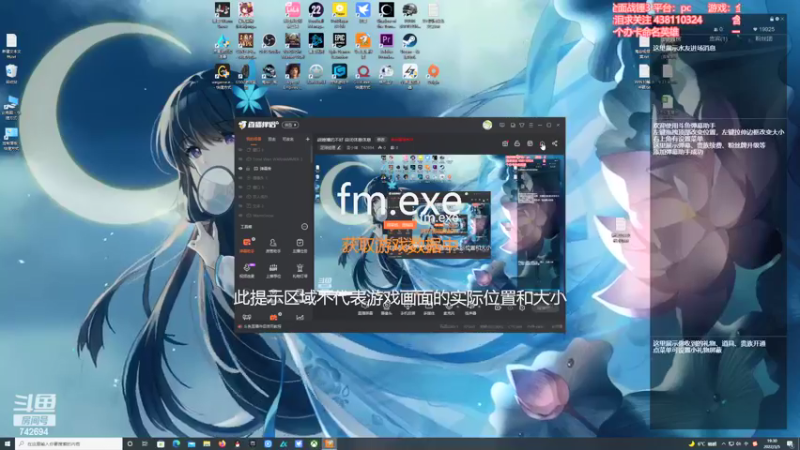Click the orange bottom-bar icon in the left panel

(x=273, y=317)
